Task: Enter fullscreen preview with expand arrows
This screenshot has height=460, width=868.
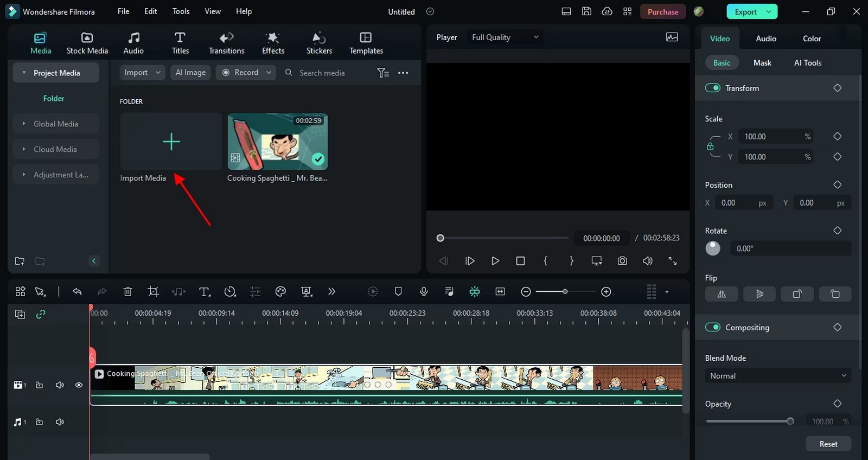Action: [673, 261]
